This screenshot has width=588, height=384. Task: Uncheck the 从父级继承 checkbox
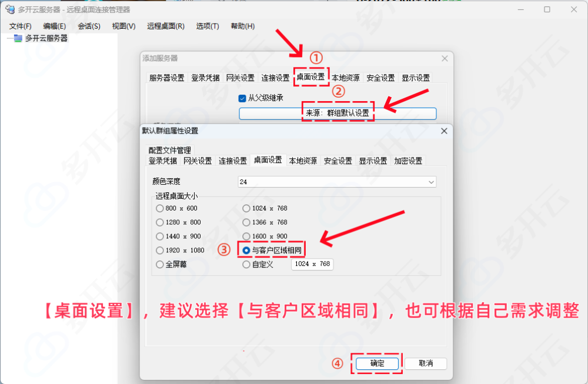tap(242, 98)
